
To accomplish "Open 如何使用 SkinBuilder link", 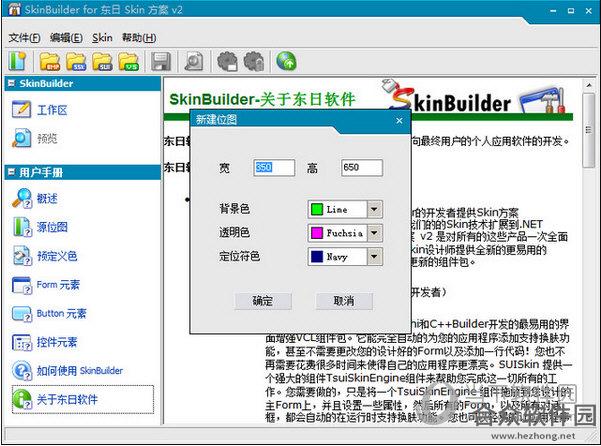I will (80, 371).
